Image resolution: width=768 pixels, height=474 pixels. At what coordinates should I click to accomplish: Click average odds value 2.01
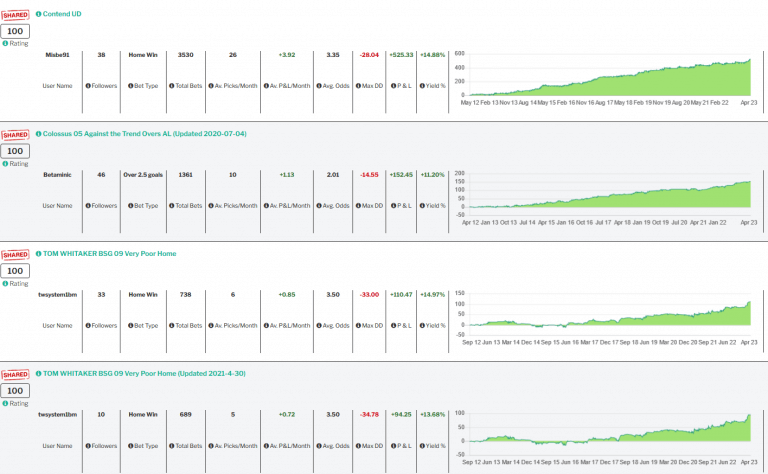pos(333,175)
